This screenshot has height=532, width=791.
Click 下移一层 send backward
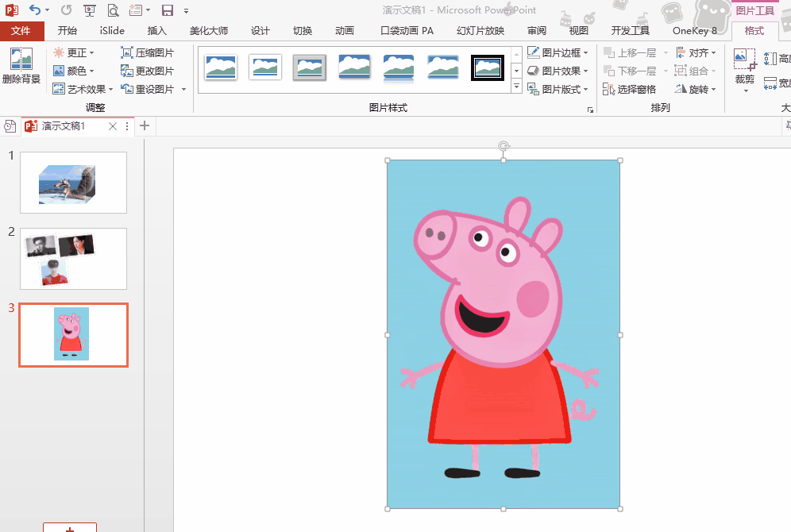point(631,71)
